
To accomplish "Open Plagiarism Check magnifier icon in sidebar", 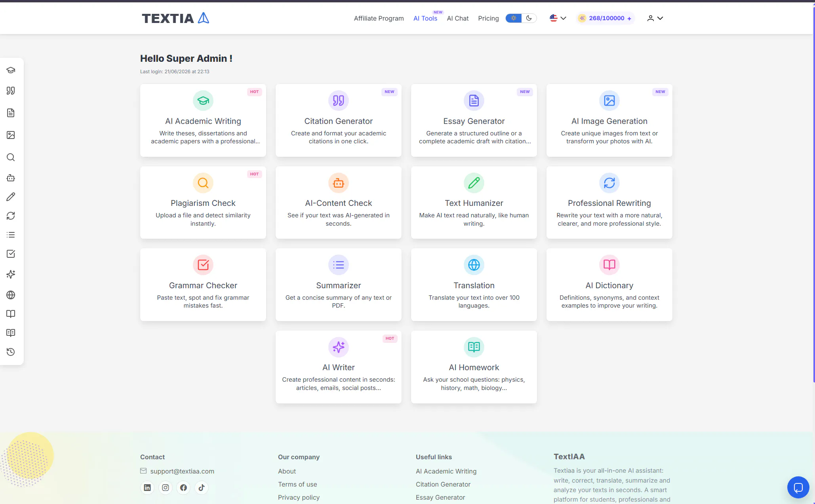I will click(x=11, y=157).
